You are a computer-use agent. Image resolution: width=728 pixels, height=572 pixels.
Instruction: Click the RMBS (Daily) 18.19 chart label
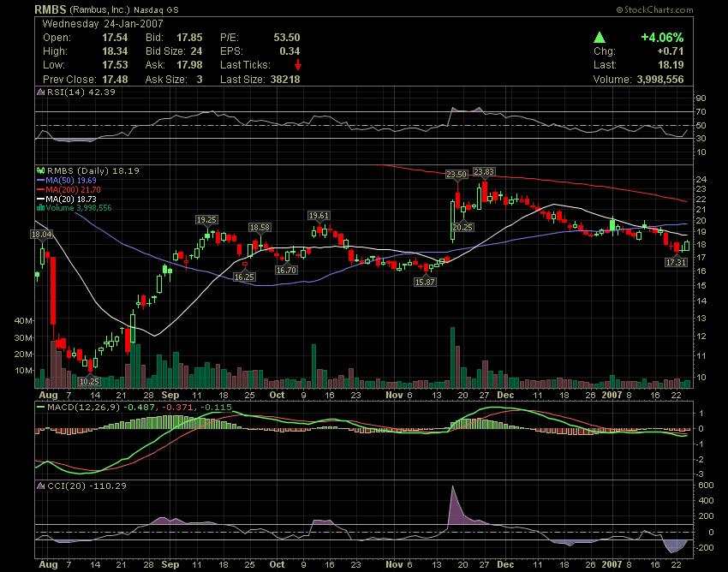pyautogui.click(x=92, y=171)
